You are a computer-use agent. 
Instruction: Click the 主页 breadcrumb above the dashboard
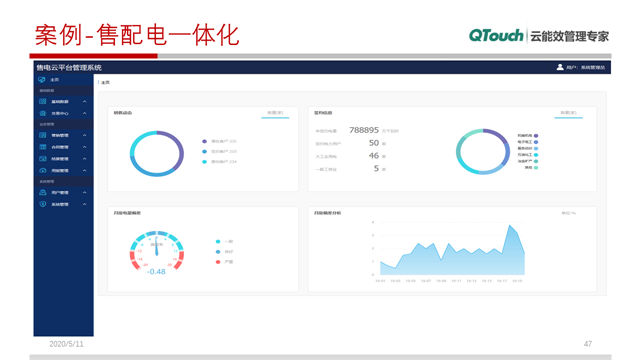point(105,82)
